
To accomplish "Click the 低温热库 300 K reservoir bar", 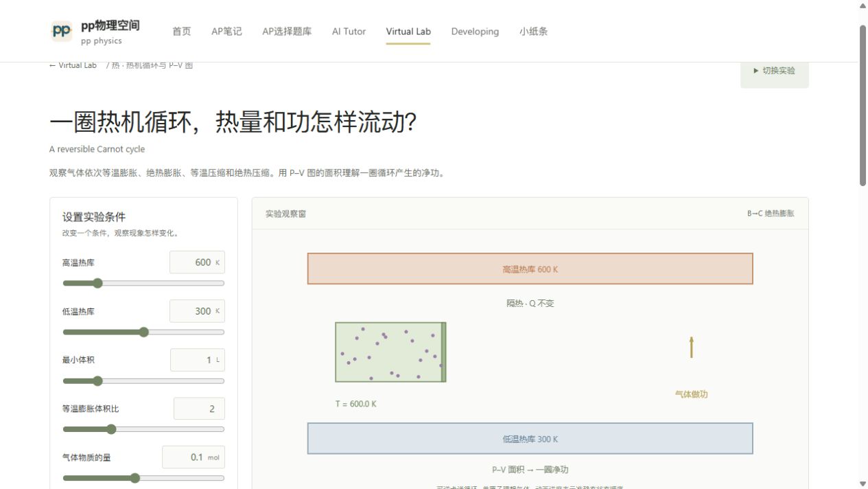I will point(530,438).
